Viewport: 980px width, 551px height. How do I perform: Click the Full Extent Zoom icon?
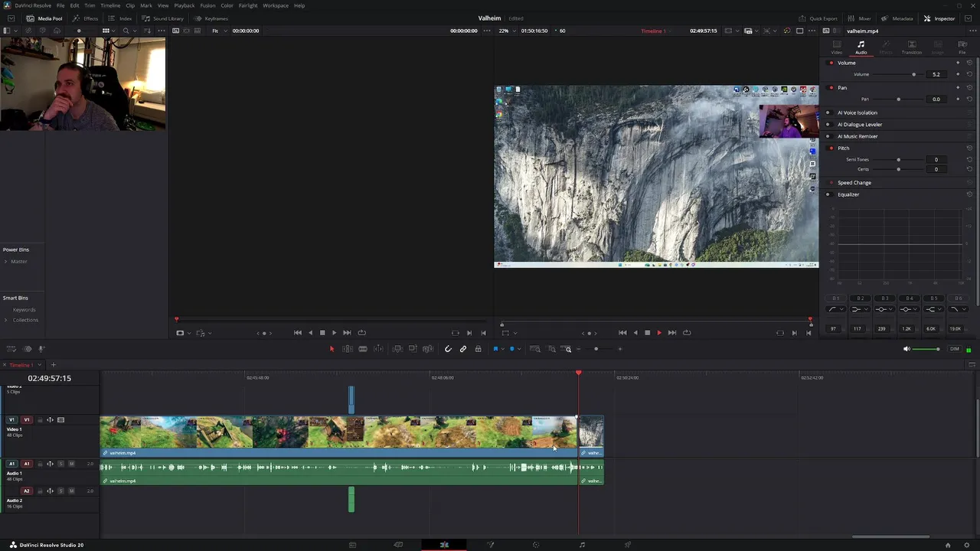pos(535,349)
